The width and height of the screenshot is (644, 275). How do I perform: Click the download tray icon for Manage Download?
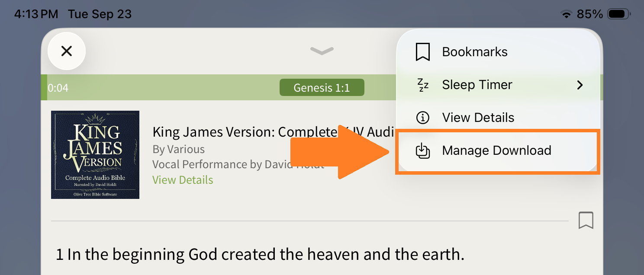(x=422, y=150)
